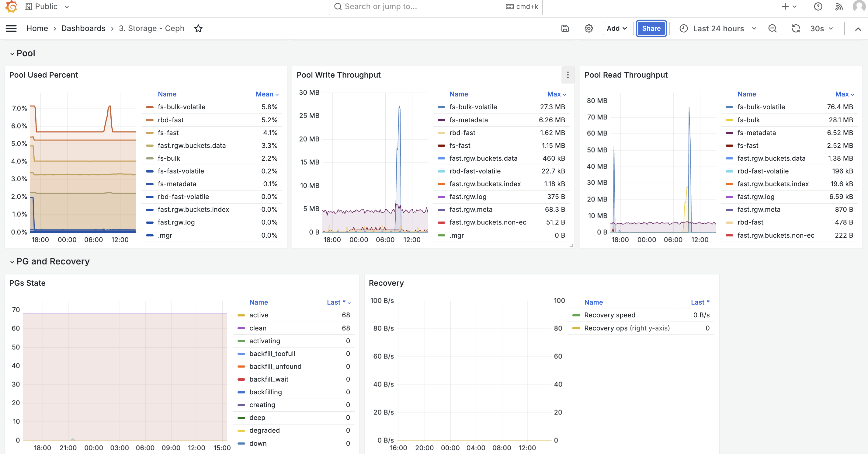Open the 30s refresh interval dropdown
This screenshot has width=868, height=454.
click(x=821, y=29)
